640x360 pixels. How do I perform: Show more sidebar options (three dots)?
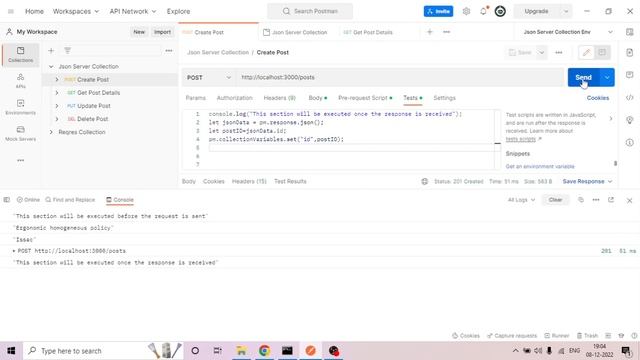tap(20, 160)
